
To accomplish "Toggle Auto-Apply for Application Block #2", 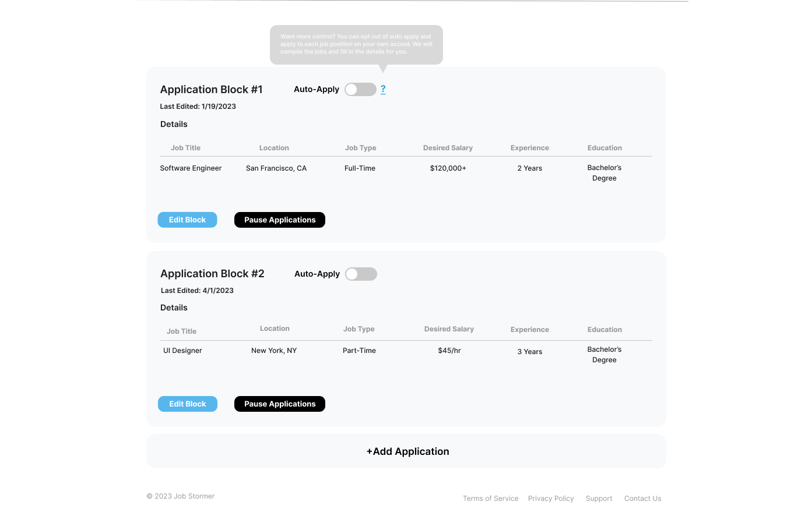I will pyautogui.click(x=361, y=274).
